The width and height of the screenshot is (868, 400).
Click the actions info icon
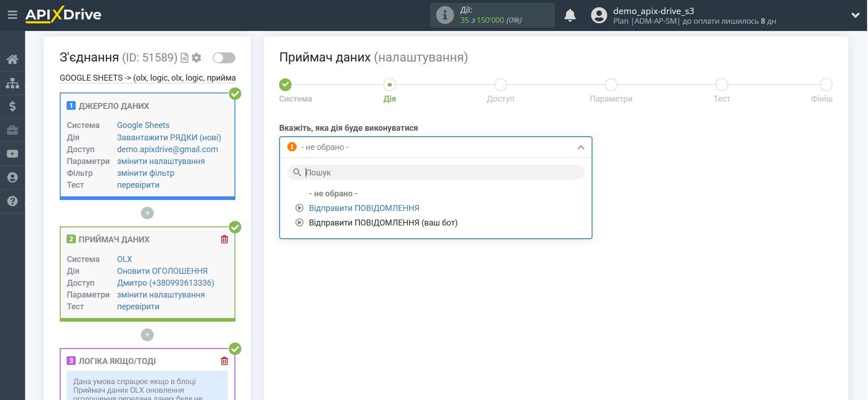pos(445,15)
